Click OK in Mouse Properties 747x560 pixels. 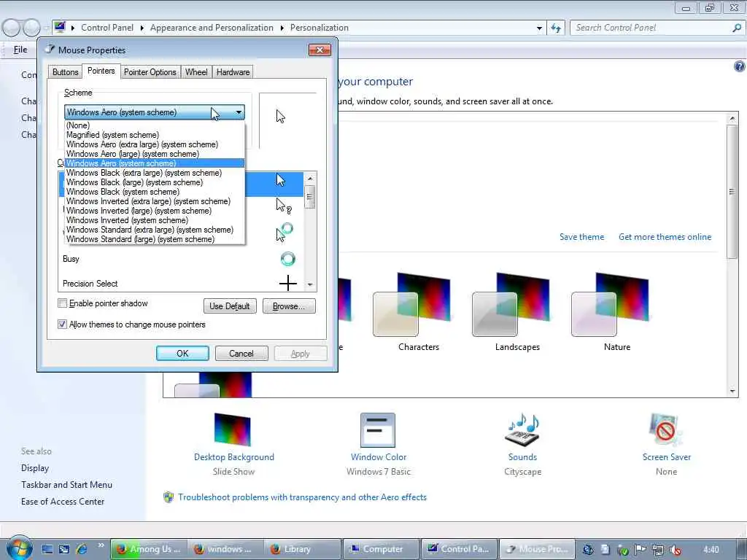point(182,354)
